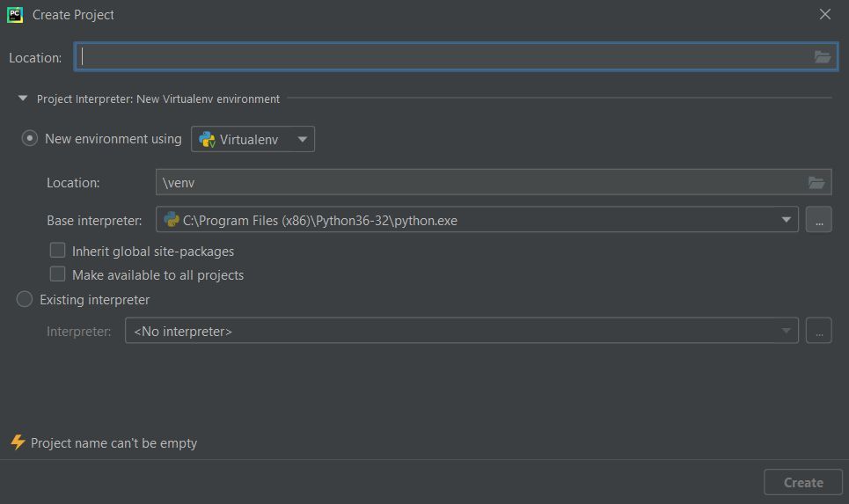
Task: Click 'Project name can't be empty' message
Action: pos(113,443)
